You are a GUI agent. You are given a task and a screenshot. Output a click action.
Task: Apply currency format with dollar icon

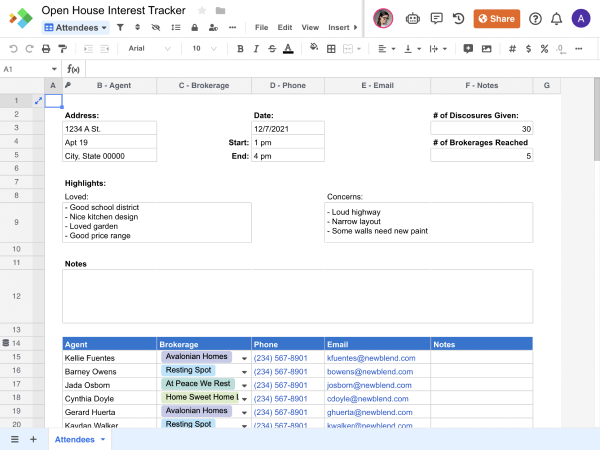tap(528, 49)
